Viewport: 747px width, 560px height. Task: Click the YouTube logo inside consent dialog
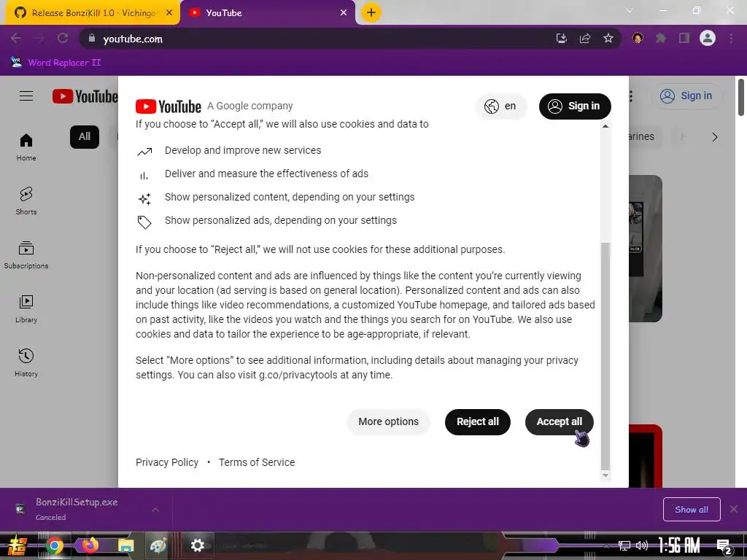[x=169, y=106]
